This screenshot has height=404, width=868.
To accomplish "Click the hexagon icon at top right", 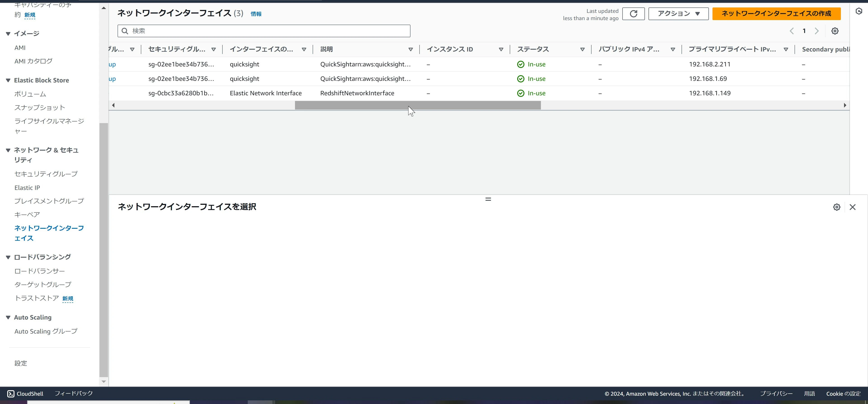I will click(859, 12).
